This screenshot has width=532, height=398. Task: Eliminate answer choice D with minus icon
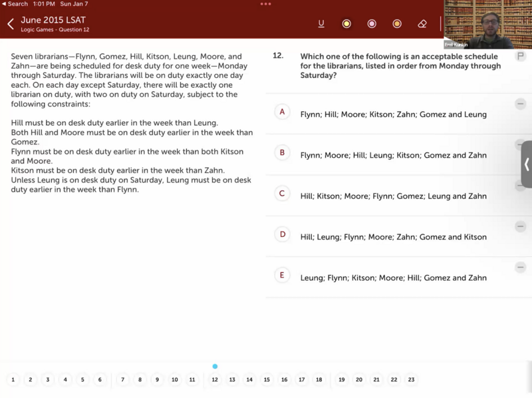521,226
